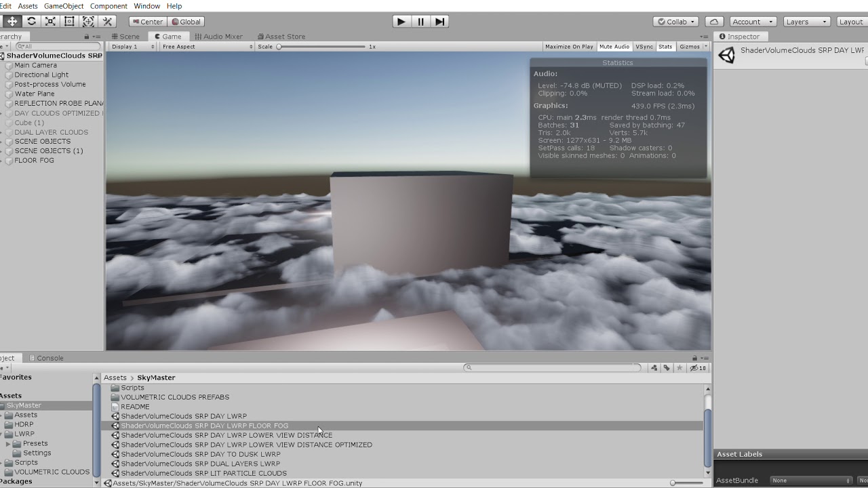Select HDRP folder in project tree
The height and width of the screenshot is (488, 868).
click(24, 424)
